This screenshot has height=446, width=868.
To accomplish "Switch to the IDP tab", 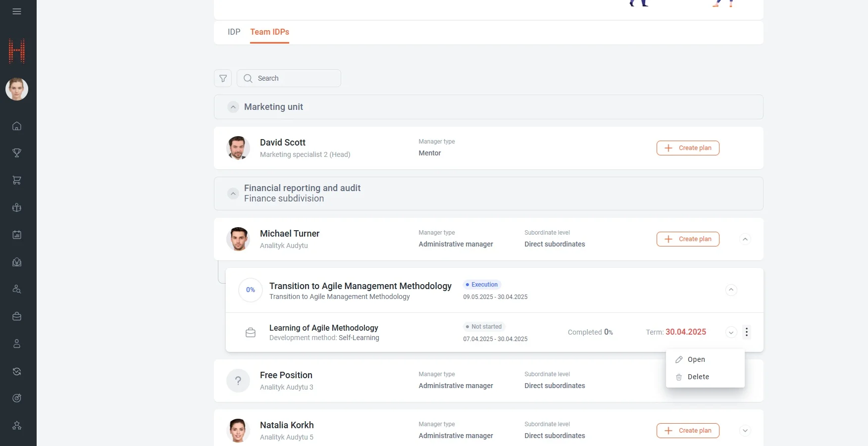I will coord(234,32).
